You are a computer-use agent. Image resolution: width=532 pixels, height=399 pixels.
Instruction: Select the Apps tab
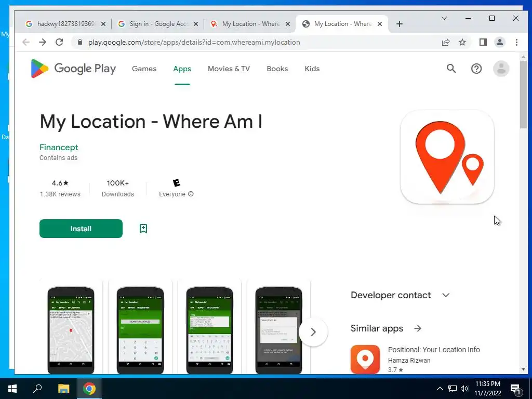[182, 69]
